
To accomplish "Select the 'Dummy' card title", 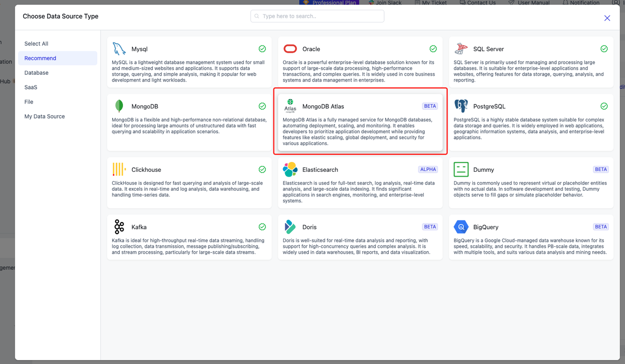I will [483, 170].
